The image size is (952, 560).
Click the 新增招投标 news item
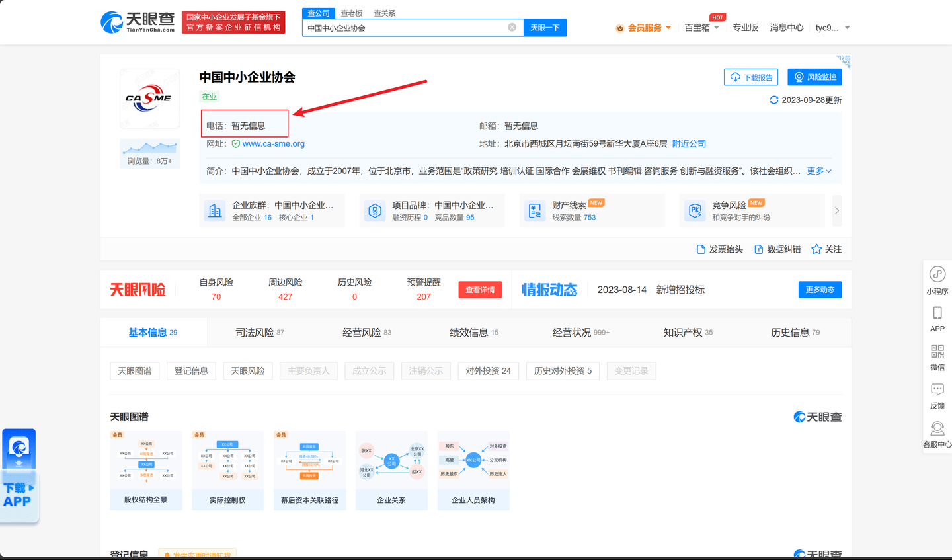[x=680, y=290]
